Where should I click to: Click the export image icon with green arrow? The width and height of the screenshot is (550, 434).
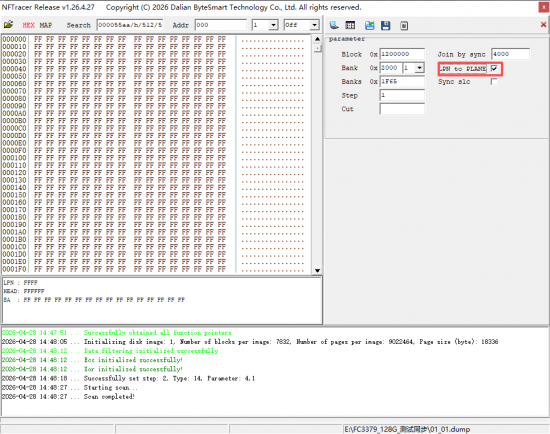pos(369,25)
